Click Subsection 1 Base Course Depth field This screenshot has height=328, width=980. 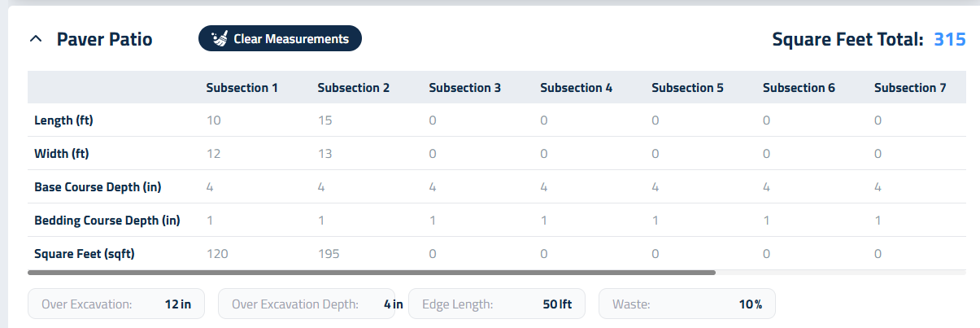[210, 187]
